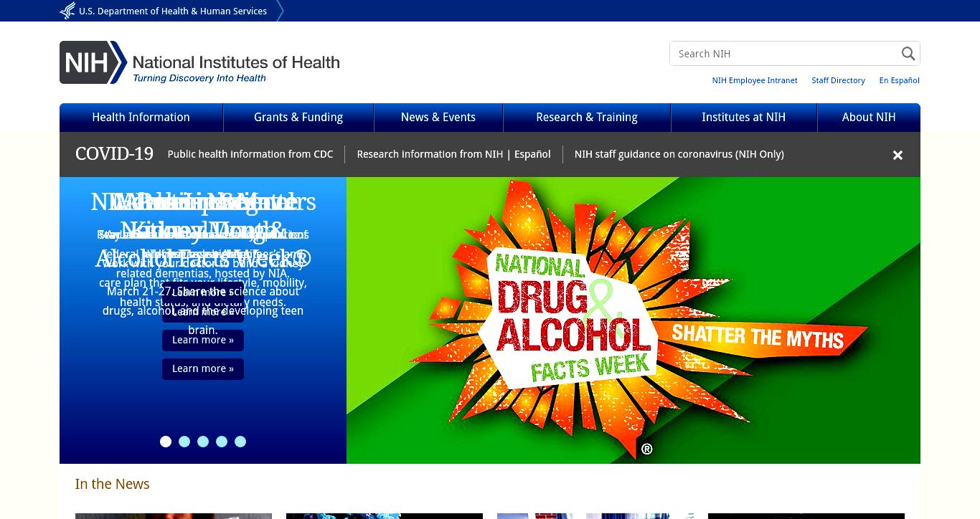
Task: Open the News & Events menu
Action: [x=438, y=118]
